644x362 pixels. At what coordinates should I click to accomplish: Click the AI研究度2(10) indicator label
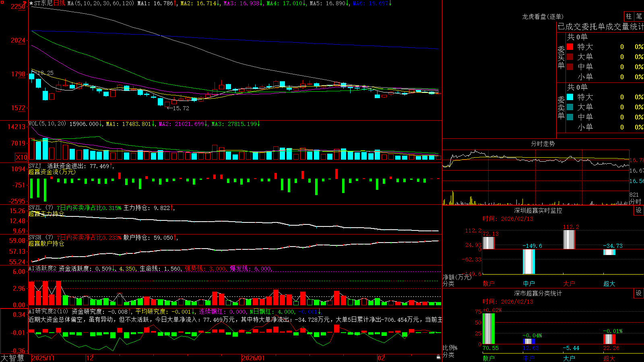(x=48, y=311)
